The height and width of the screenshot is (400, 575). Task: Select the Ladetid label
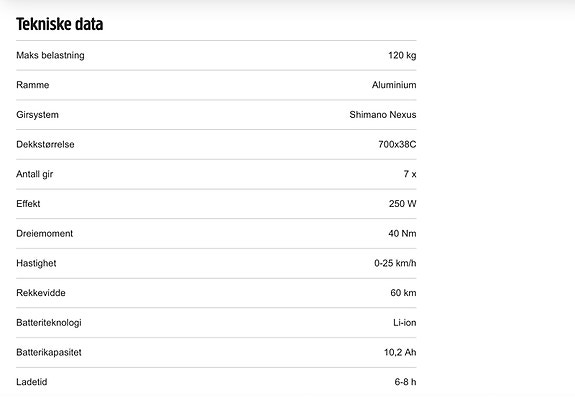[x=32, y=382]
